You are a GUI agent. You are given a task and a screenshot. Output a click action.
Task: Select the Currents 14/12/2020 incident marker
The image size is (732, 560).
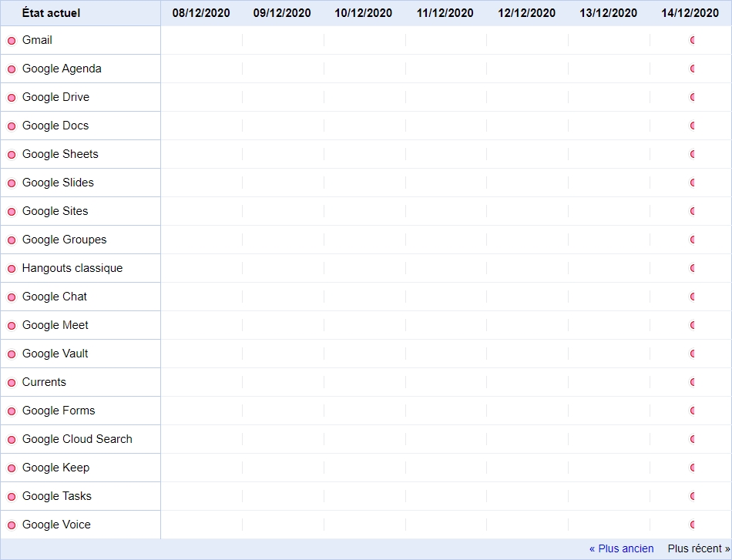693,382
